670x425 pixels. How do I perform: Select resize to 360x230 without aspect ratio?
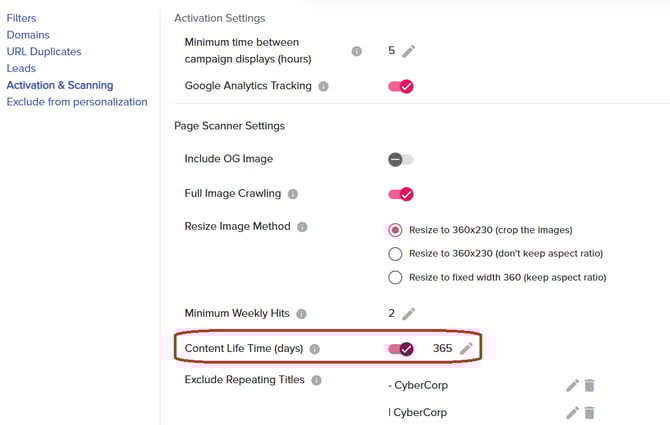(x=395, y=254)
